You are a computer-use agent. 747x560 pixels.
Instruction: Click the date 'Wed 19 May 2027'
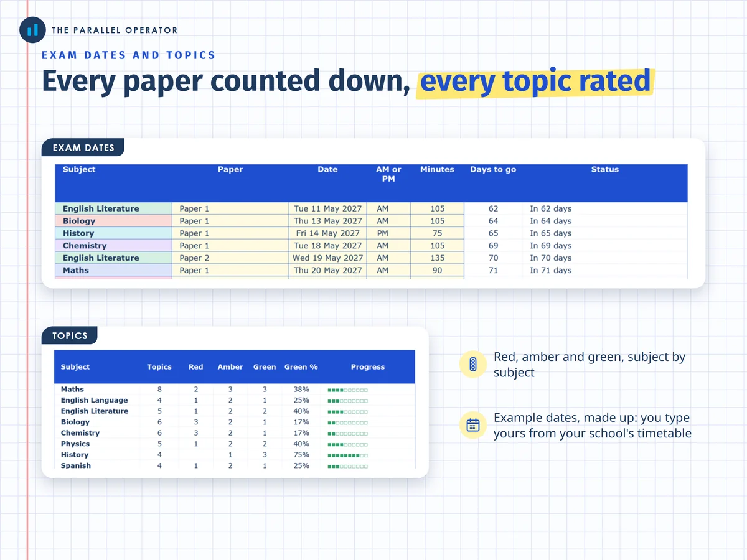pos(327,258)
